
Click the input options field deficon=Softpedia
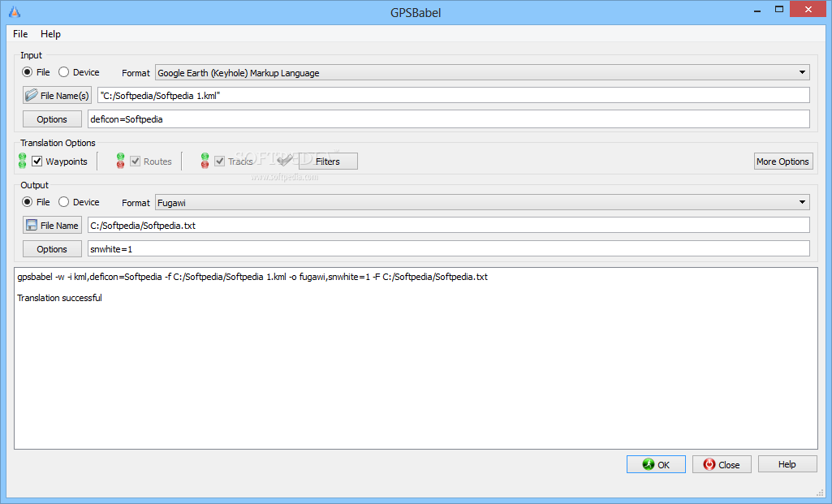point(449,119)
